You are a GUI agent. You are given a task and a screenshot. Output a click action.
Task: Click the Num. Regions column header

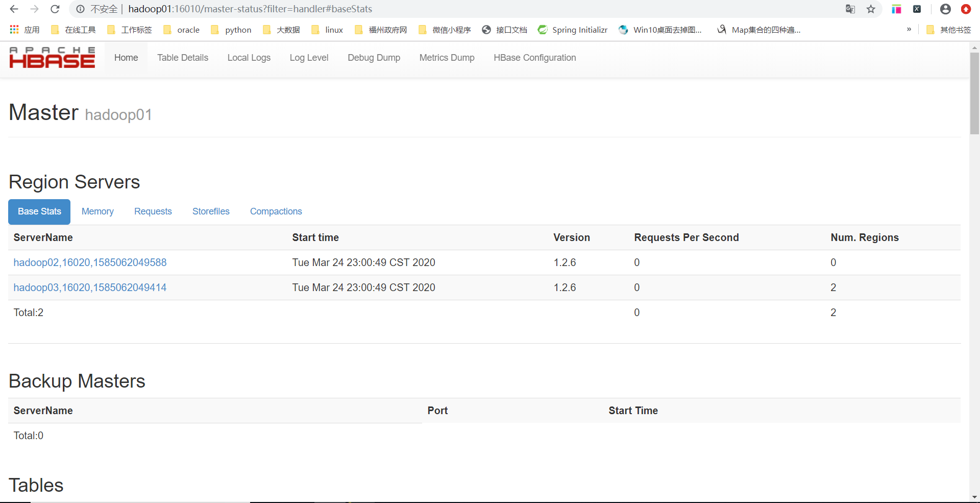[865, 237]
